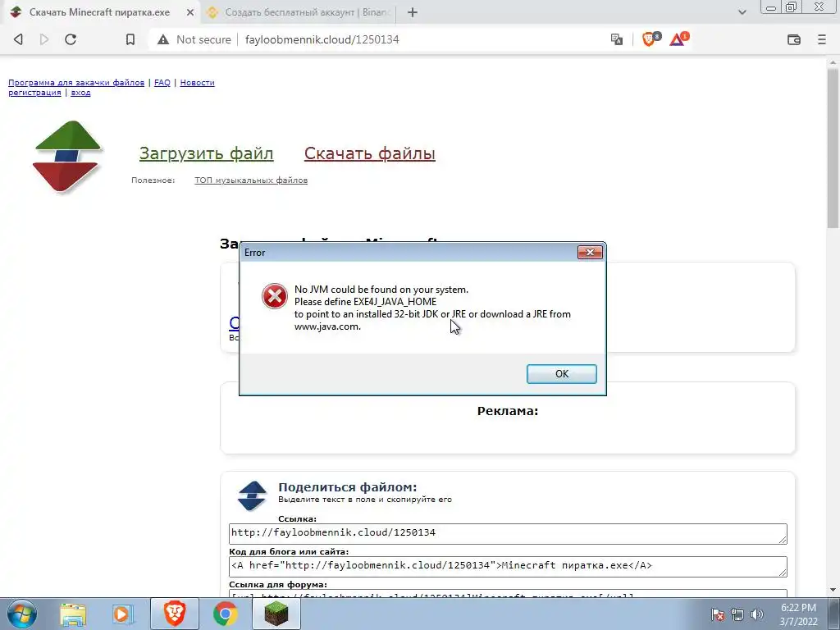
Task: Close the Error dialog with X
Action: (590, 253)
